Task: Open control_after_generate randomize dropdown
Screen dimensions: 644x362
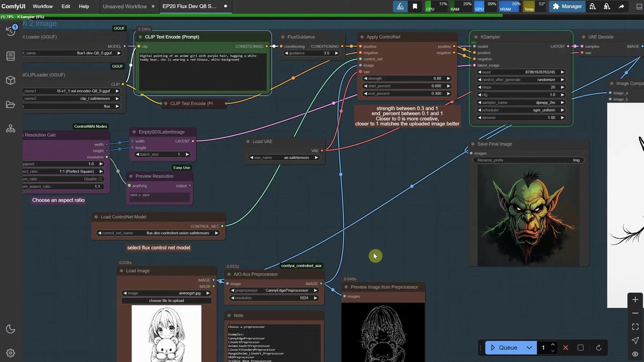Action: [x=521, y=79]
